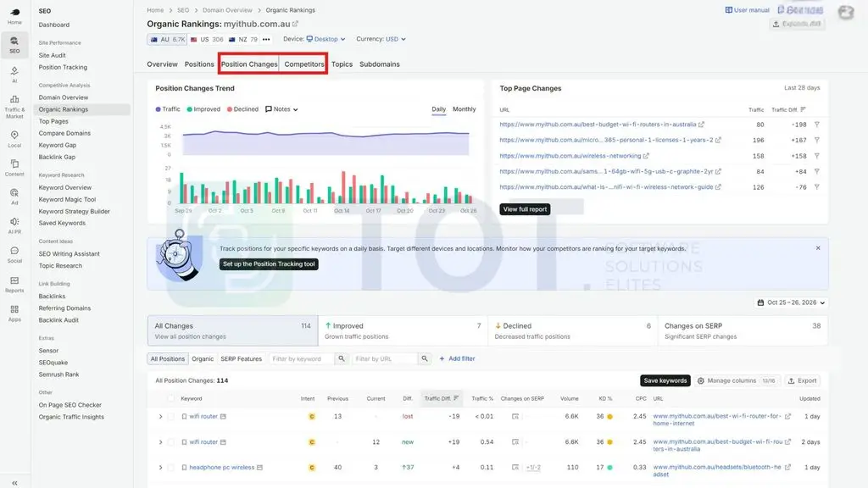The width and height of the screenshot is (868, 488).
Task: Open the Currency USD dropdown
Action: point(395,39)
